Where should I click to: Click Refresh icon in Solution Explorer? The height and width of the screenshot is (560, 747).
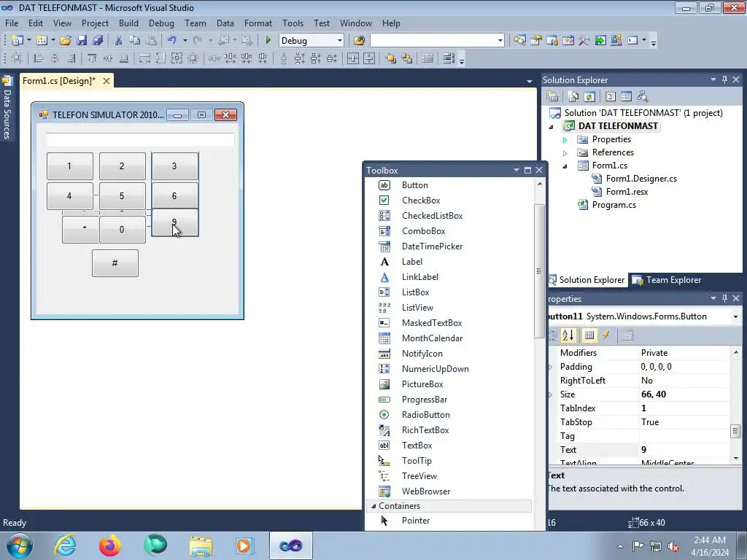tap(589, 97)
